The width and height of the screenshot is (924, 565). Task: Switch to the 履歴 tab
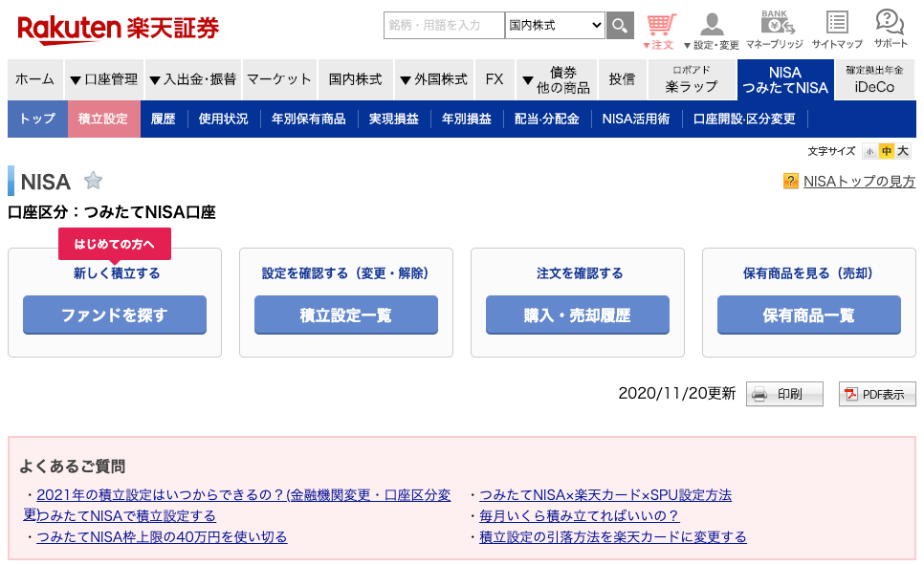164,119
